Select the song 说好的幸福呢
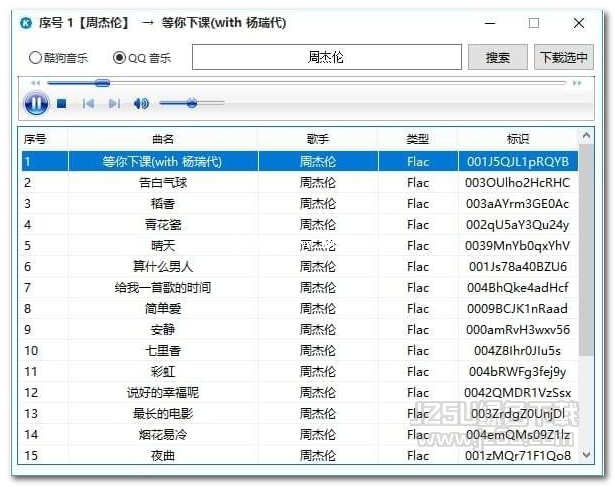615x487 pixels. [x=163, y=393]
